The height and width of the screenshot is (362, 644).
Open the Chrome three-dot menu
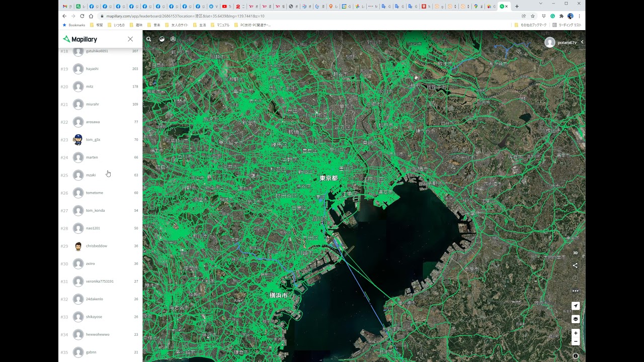pyautogui.click(x=579, y=16)
